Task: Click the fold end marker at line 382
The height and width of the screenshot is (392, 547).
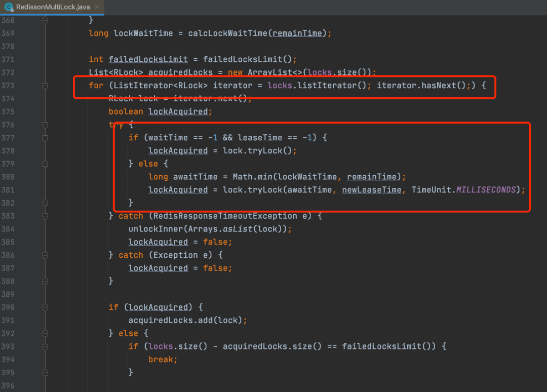Action: pyautogui.click(x=46, y=203)
